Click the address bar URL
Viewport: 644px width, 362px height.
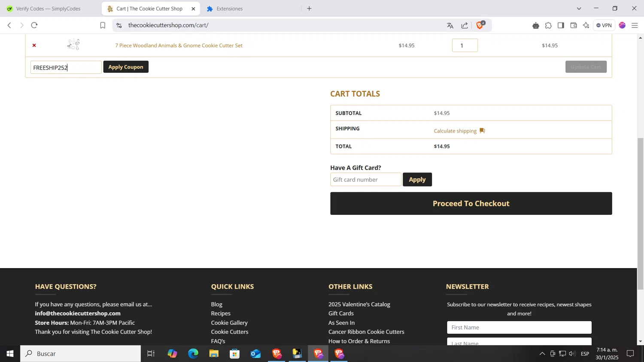[x=168, y=25]
